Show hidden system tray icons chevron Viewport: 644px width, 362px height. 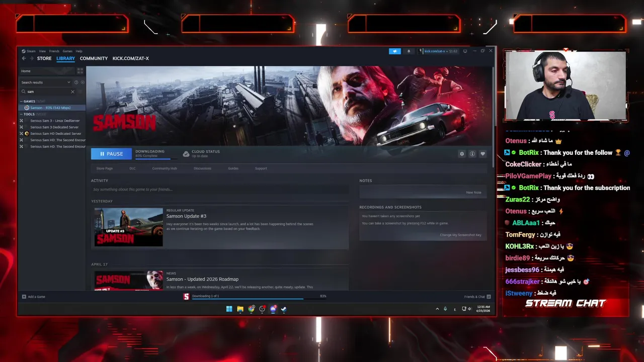coord(437,309)
